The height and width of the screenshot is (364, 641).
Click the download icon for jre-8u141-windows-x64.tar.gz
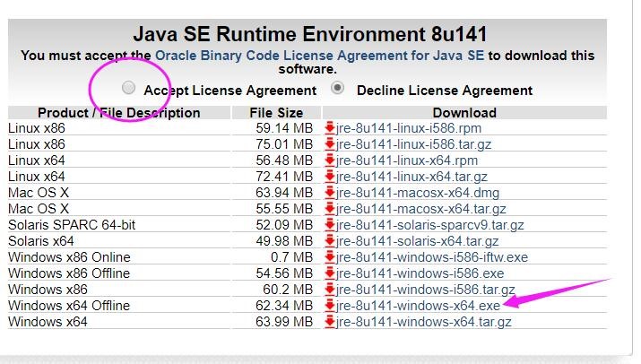(x=330, y=322)
